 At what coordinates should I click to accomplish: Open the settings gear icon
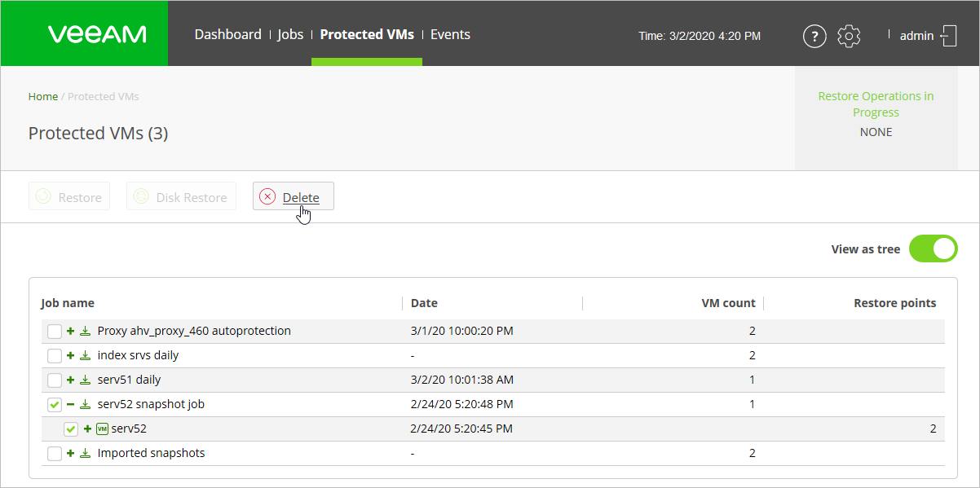coord(849,36)
